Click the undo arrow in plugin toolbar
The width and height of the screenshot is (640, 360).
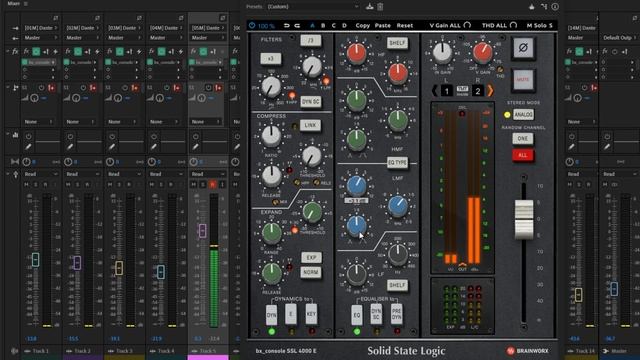tap(287, 25)
